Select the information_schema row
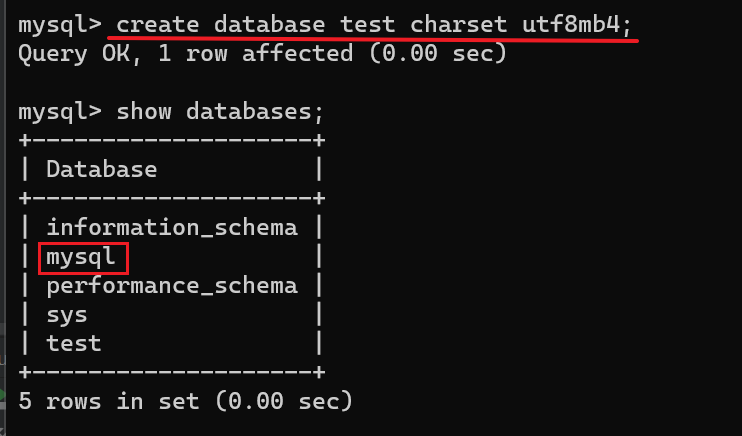The height and width of the screenshot is (436, 742). 172,227
